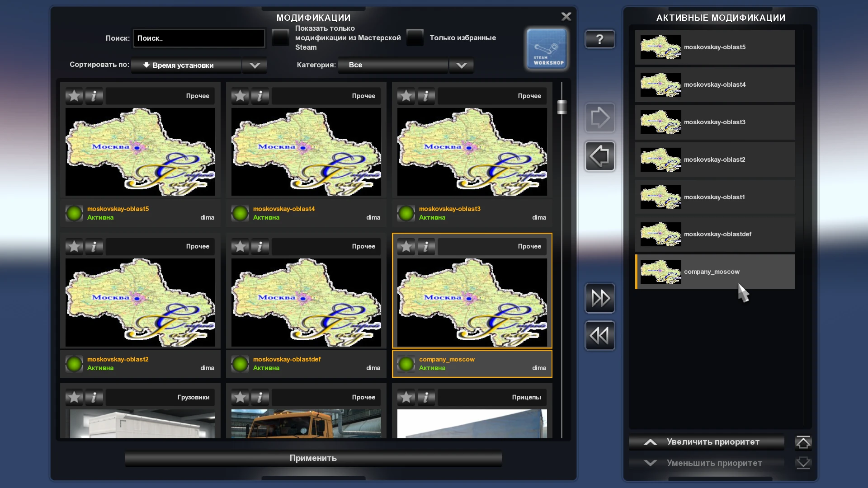This screenshot has height=488, width=868.
Task: Open info for company_moscow mod
Action: pyautogui.click(x=425, y=247)
